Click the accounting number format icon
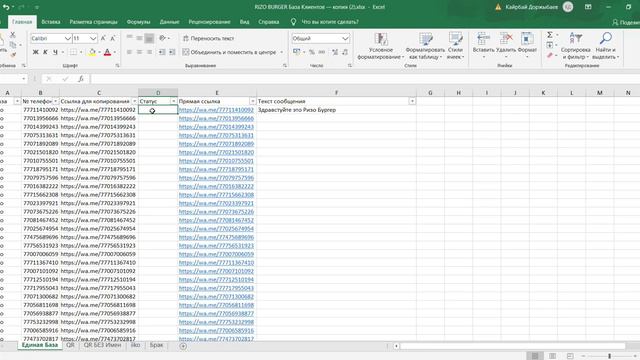Screen dimensions: 640x360 [297, 52]
